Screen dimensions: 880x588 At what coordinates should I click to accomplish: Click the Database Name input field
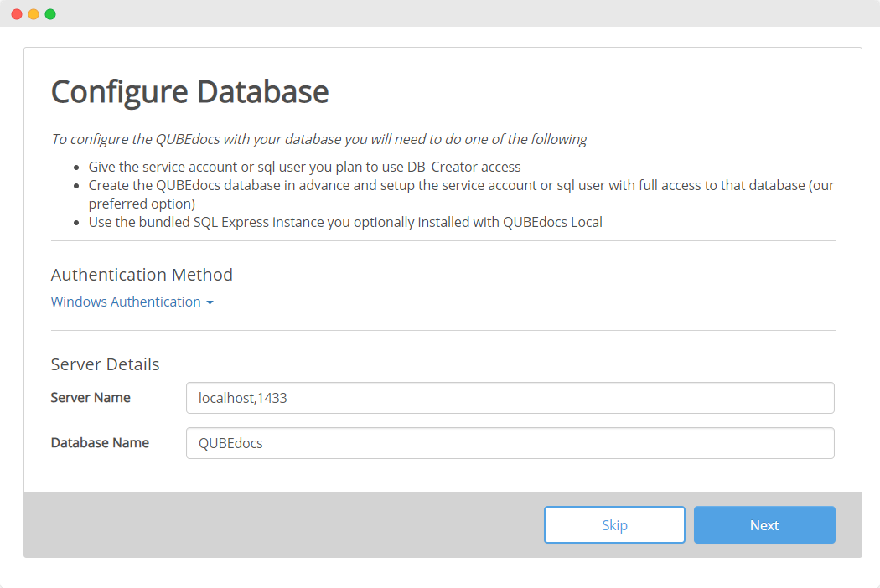click(510, 443)
